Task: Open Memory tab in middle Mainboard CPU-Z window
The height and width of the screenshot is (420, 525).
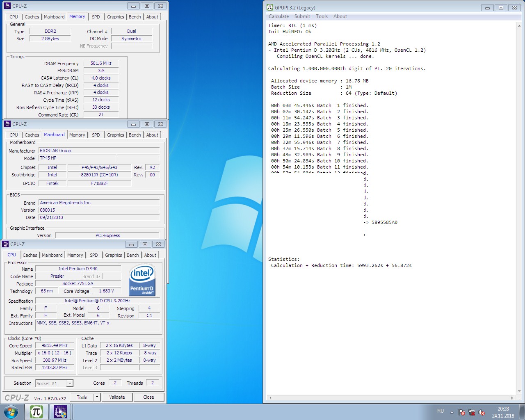Action: click(x=77, y=135)
